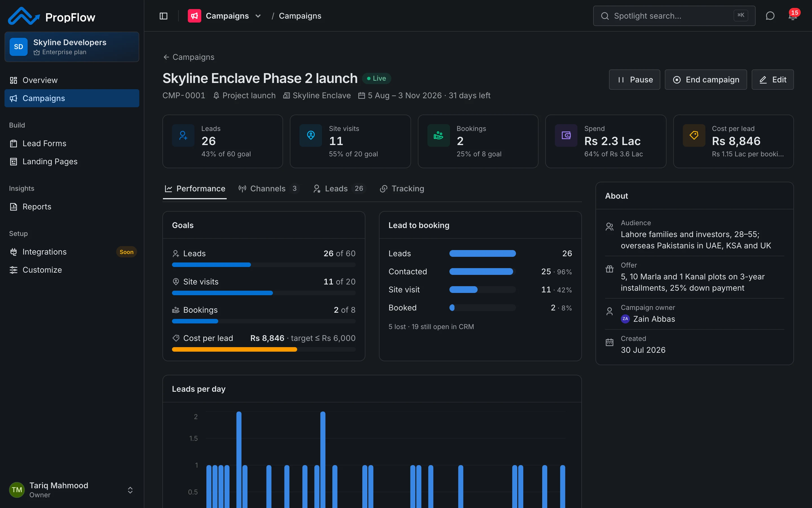Click the Site visits goal progress bar
The image size is (812, 508).
[264, 293]
